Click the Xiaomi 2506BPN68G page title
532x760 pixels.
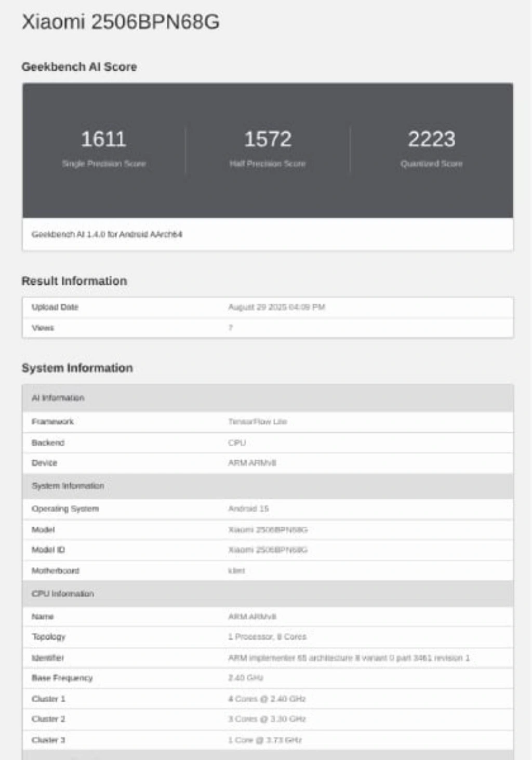tap(121, 22)
